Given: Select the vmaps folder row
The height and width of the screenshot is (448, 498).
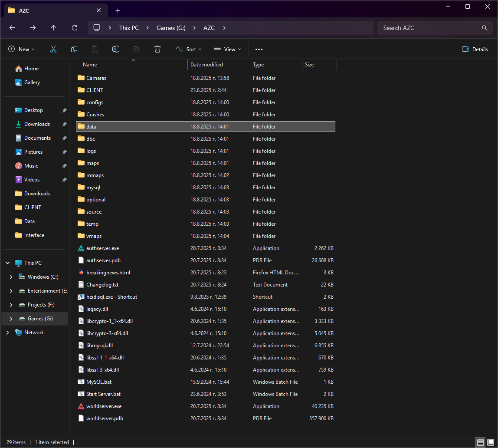Looking at the screenshot, I should tap(206, 236).
